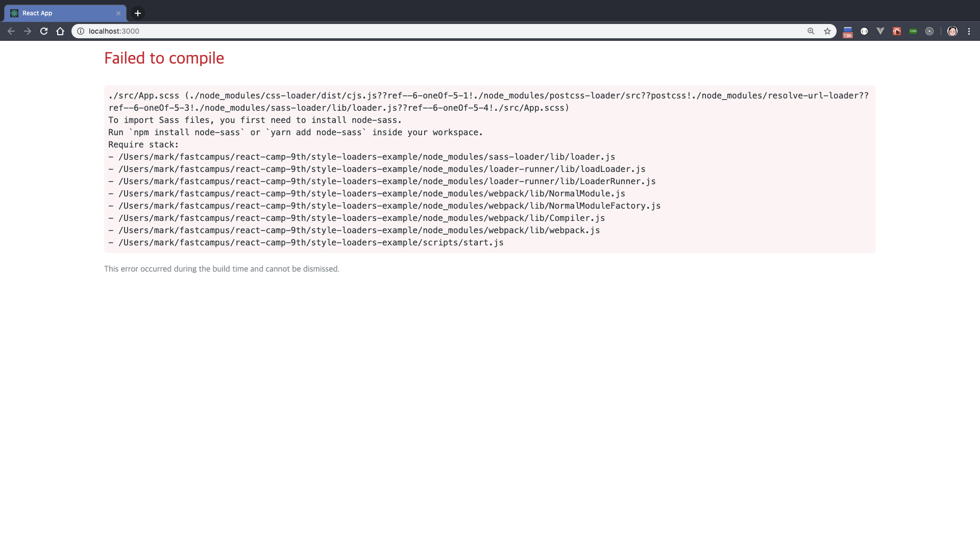The width and height of the screenshot is (980, 551).
Task: Bookmark this page with the star
Action: 827,31
